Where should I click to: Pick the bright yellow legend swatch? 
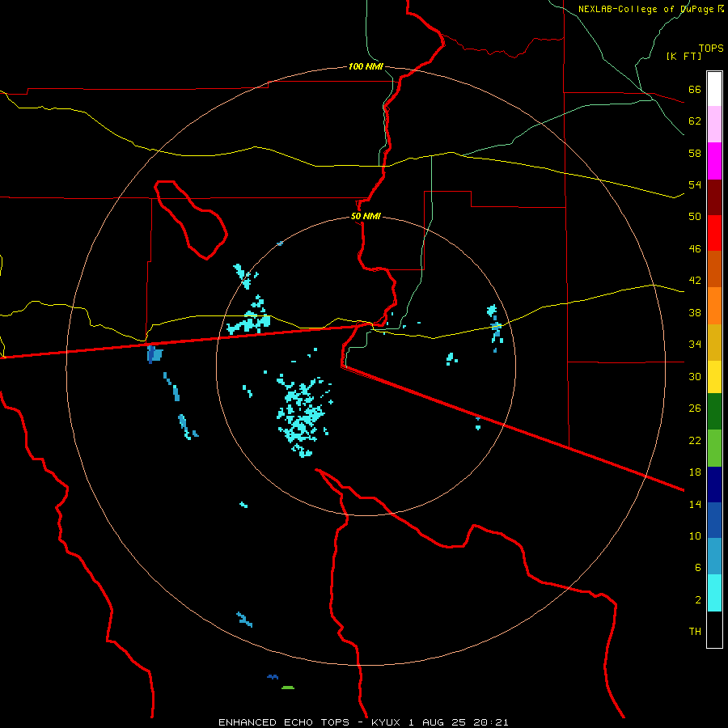click(x=714, y=377)
